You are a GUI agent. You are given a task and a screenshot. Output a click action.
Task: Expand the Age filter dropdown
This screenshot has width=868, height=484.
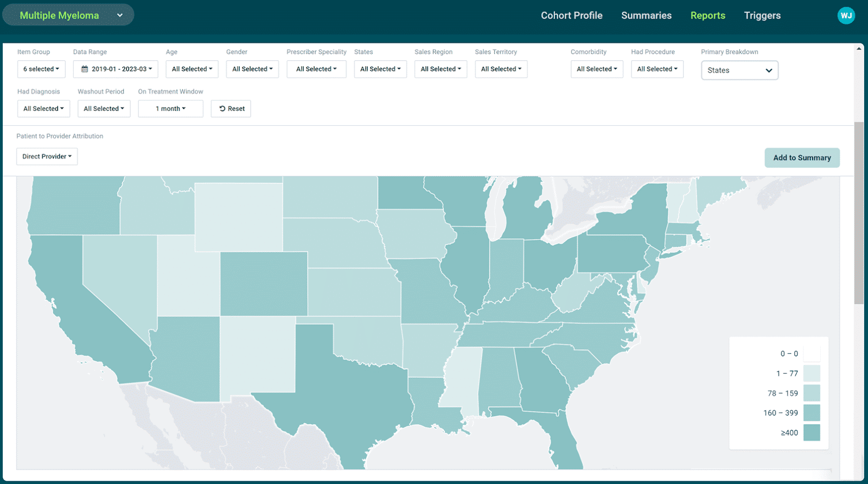coord(192,69)
